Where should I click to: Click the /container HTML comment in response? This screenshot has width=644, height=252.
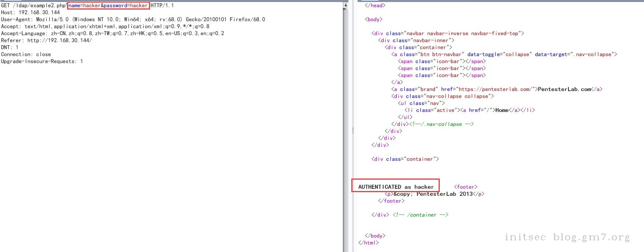421,215
